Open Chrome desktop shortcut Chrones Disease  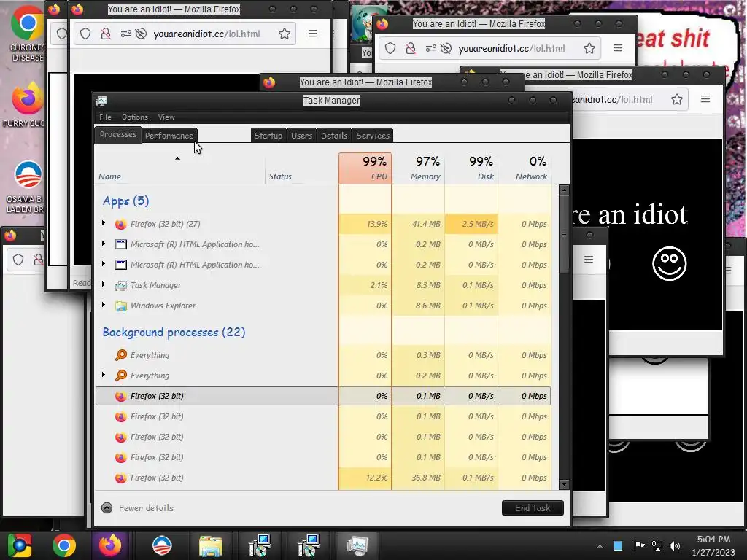pyautogui.click(x=27, y=34)
